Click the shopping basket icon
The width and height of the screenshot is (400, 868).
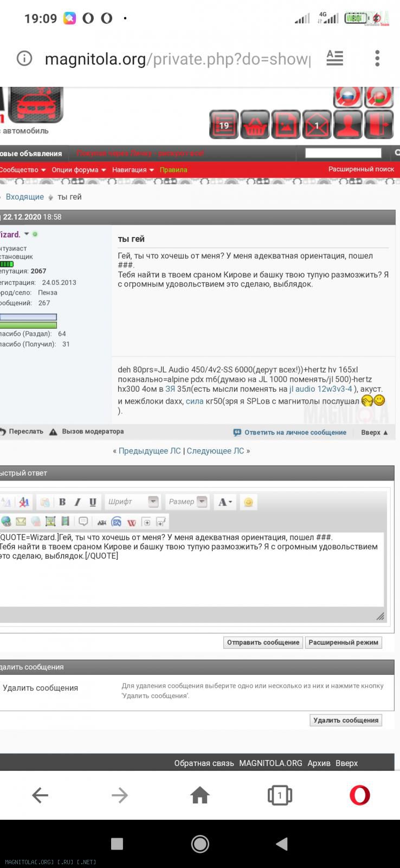pyautogui.click(x=255, y=125)
